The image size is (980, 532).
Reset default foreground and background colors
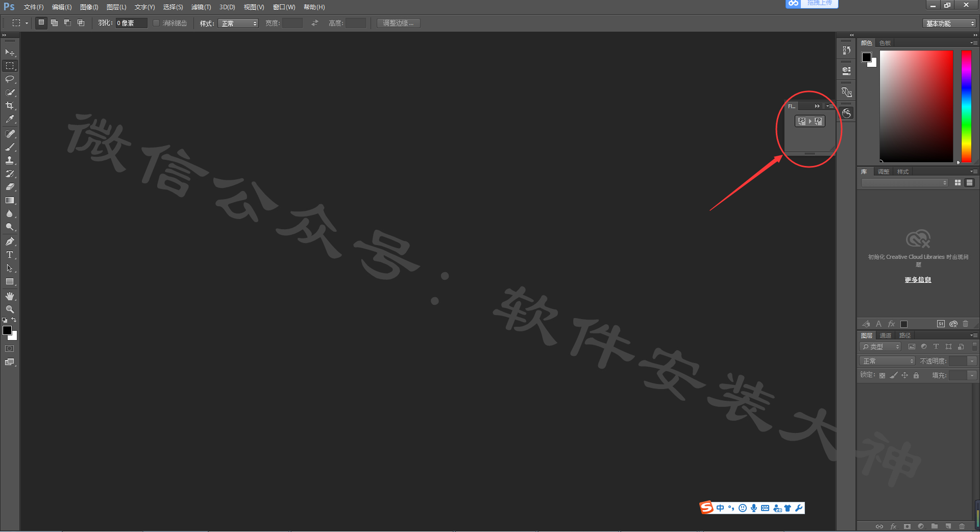click(5, 320)
